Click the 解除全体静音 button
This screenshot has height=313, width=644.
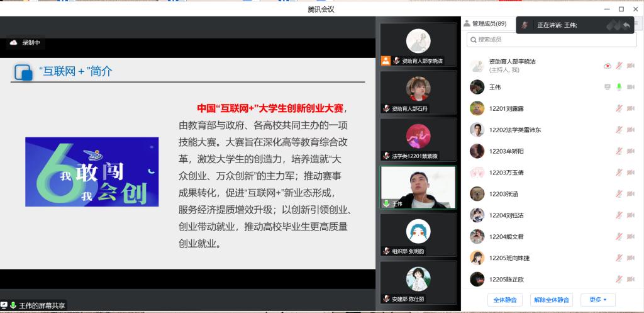tap(551, 300)
